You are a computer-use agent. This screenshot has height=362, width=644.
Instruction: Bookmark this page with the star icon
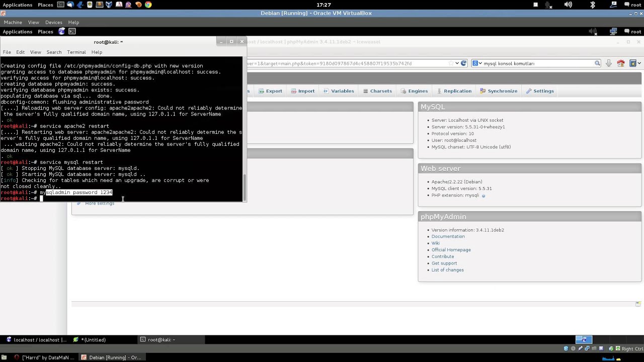[x=451, y=63]
